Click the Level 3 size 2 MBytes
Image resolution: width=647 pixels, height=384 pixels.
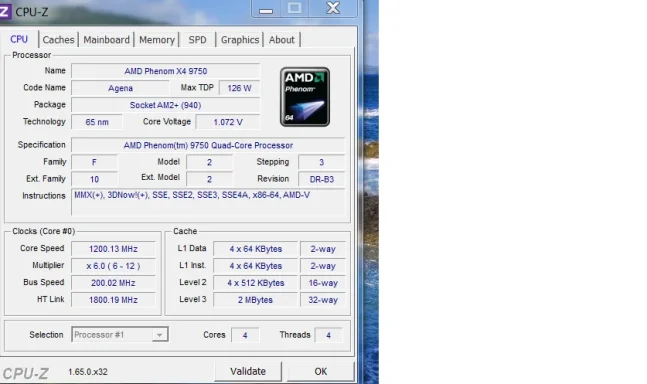[x=255, y=300]
